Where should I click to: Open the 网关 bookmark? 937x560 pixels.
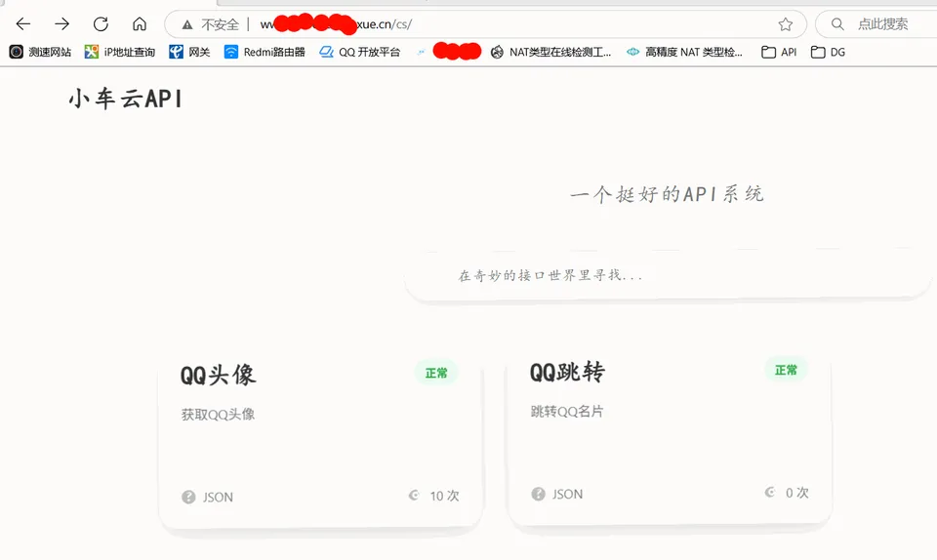189,52
